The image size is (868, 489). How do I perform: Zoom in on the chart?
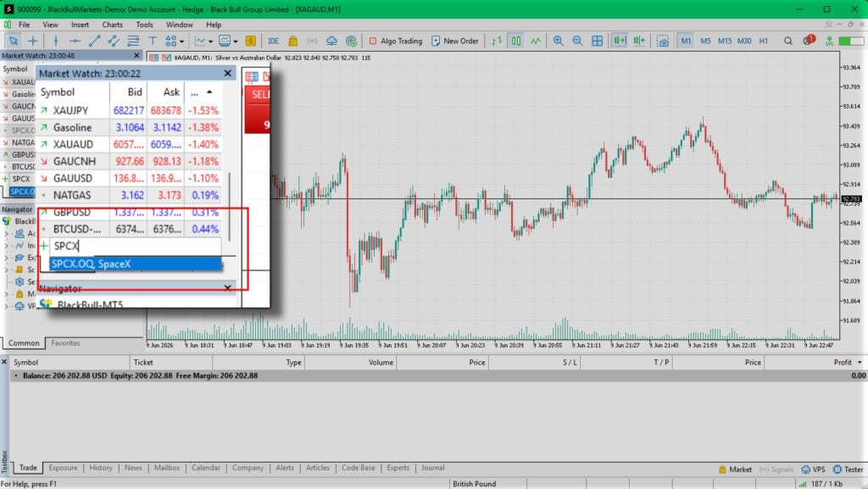(558, 41)
